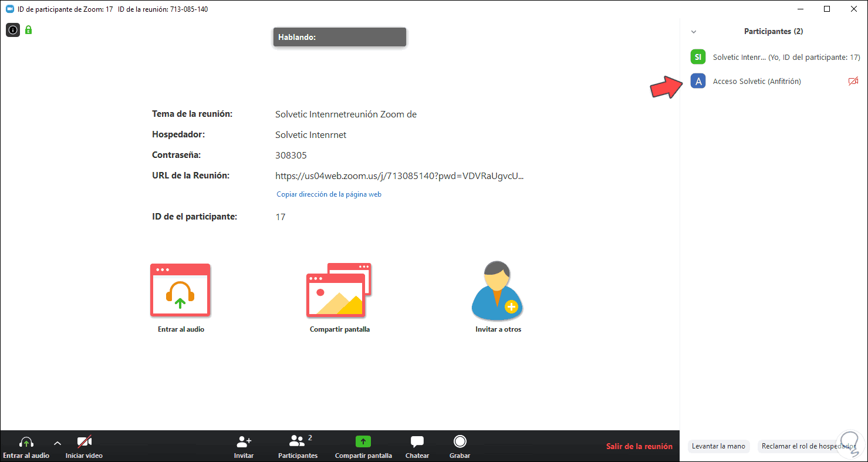Click the password value 308305
This screenshot has height=462, width=868.
[291, 156]
